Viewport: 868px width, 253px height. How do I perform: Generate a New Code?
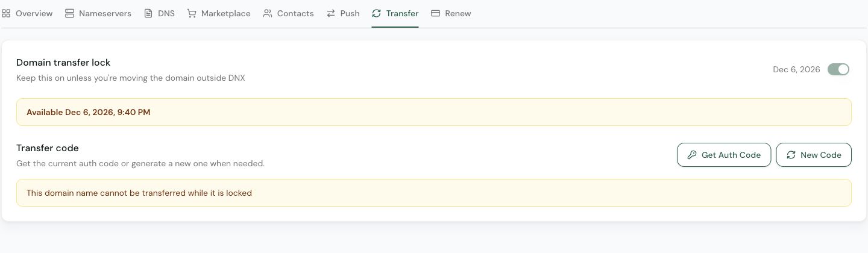tap(814, 155)
